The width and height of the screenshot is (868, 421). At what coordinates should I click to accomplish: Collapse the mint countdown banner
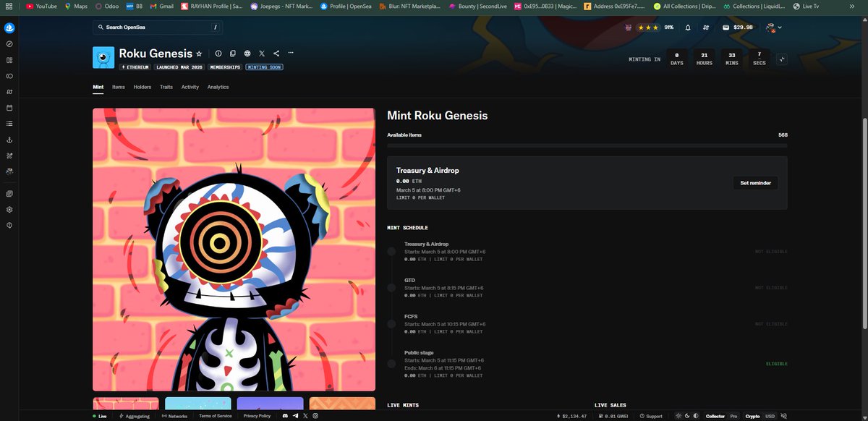782,59
